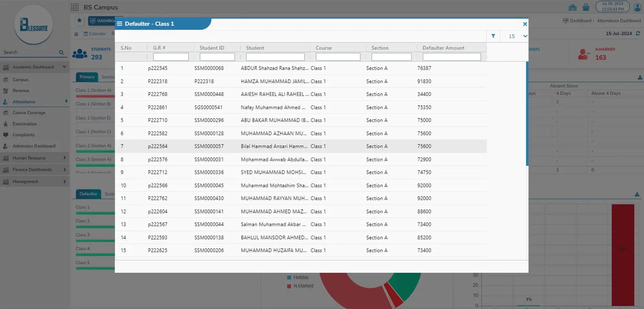Switch to the Primary tab
The image size is (644, 309).
coord(87,77)
